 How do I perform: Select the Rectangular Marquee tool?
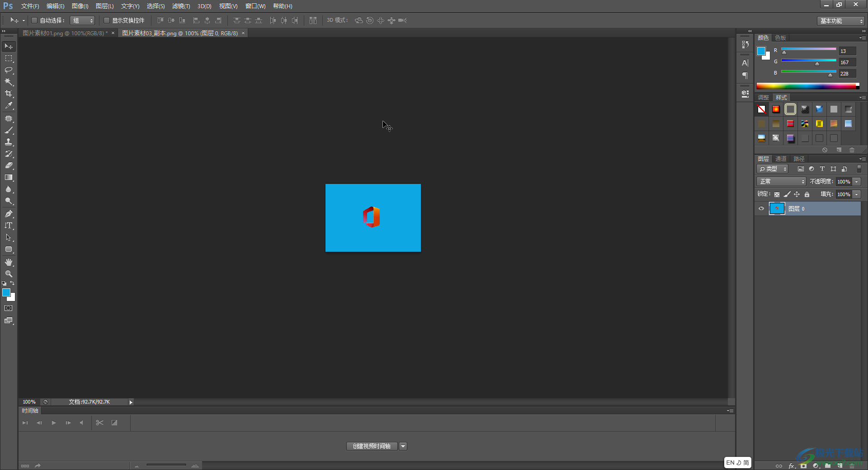pyautogui.click(x=9, y=59)
